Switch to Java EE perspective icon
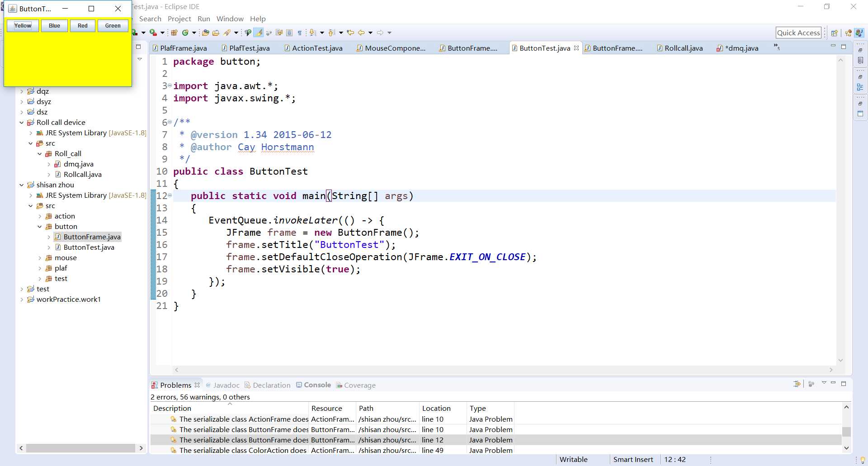This screenshot has height=466, width=868. (x=849, y=33)
